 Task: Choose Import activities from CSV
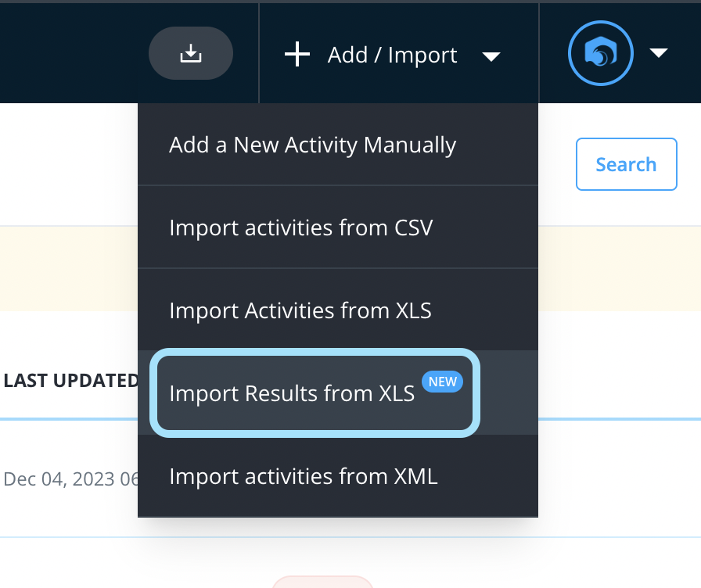pos(301,228)
